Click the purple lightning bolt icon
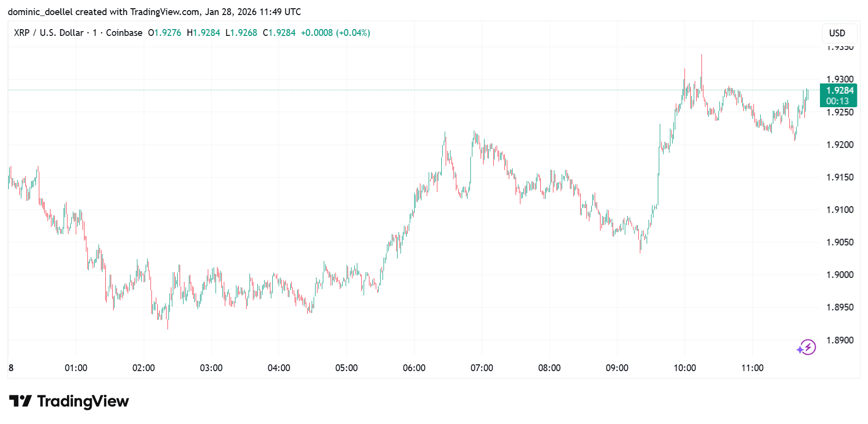The width and height of the screenshot is (868, 424). tap(807, 347)
